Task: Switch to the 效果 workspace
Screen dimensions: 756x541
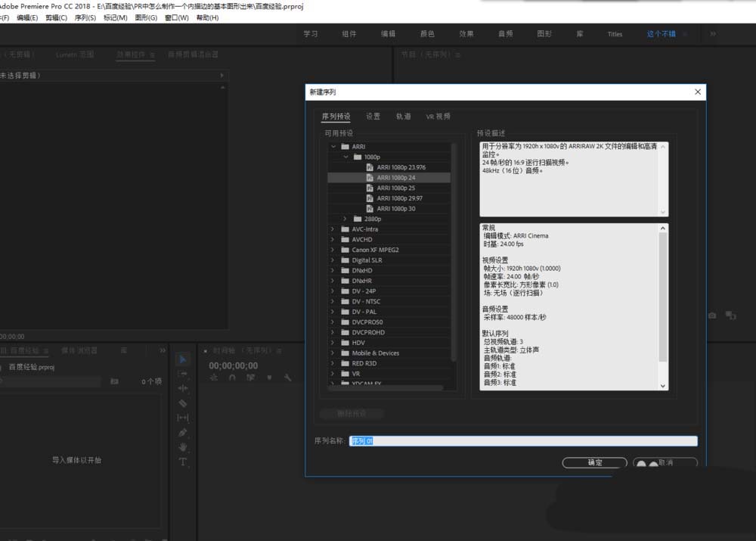Action: click(466, 34)
